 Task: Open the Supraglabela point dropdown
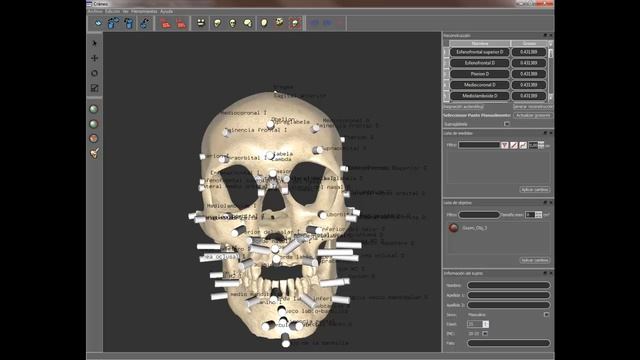click(507, 124)
